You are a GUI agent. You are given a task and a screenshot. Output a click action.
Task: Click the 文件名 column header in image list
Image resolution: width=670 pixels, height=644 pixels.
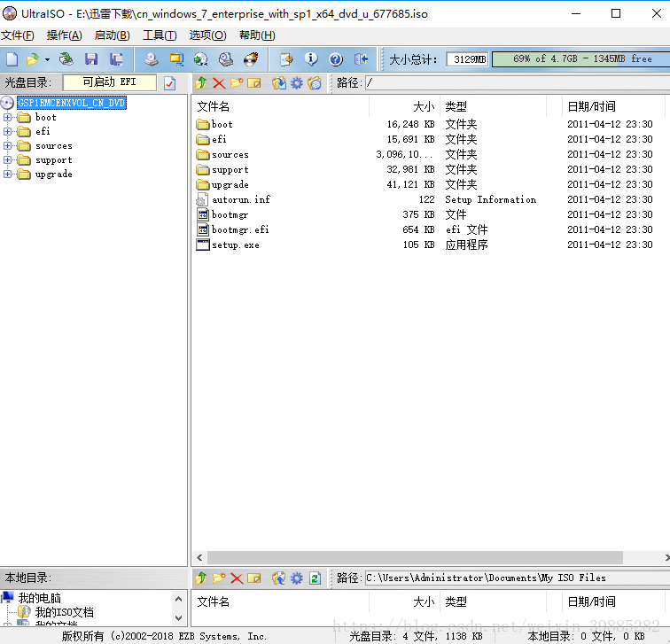282,106
